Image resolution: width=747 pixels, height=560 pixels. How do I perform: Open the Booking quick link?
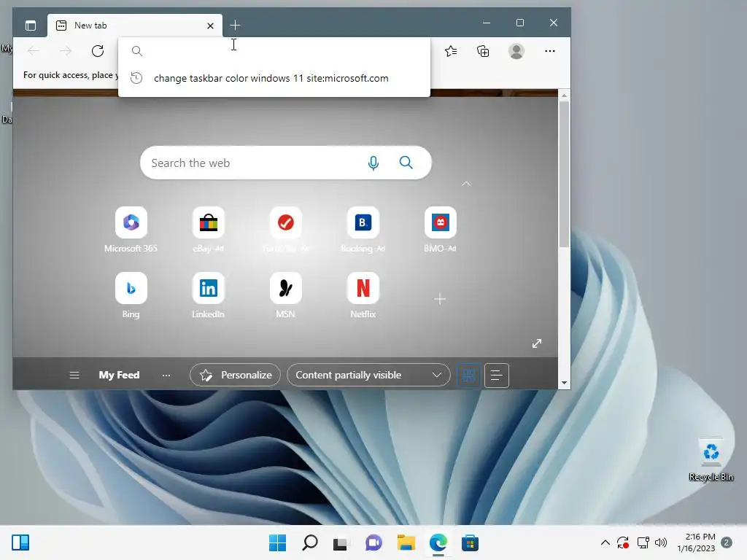(363, 229)
